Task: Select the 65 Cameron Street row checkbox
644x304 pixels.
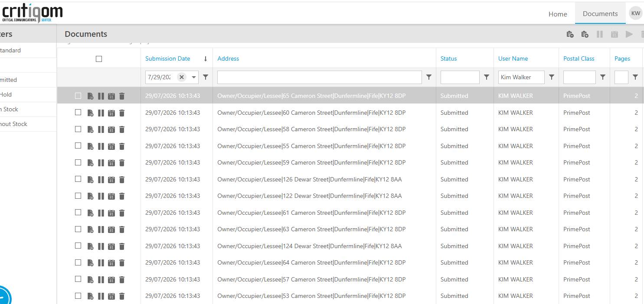Action: 78,96
